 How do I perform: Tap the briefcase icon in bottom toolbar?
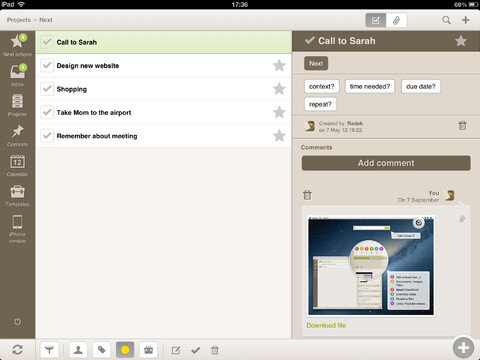point(148,350)
